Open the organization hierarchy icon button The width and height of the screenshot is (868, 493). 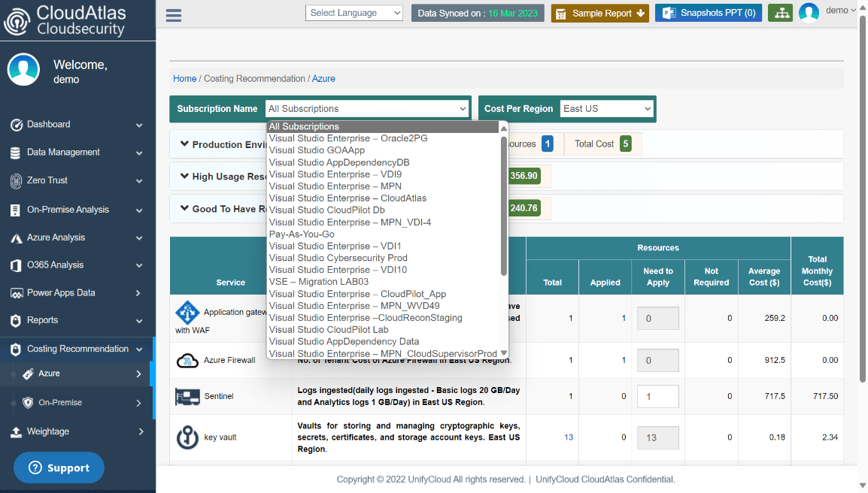(x=781, y=13)
